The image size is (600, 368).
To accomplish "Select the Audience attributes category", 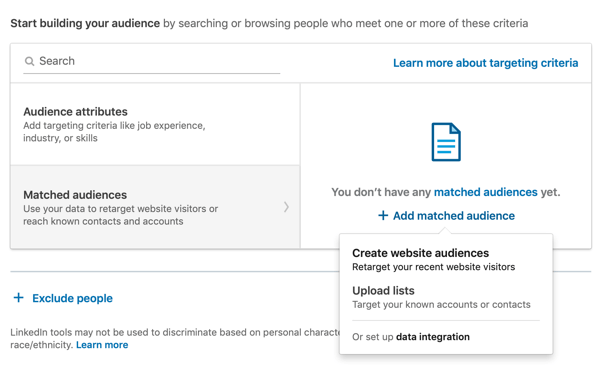I will 155,124.
